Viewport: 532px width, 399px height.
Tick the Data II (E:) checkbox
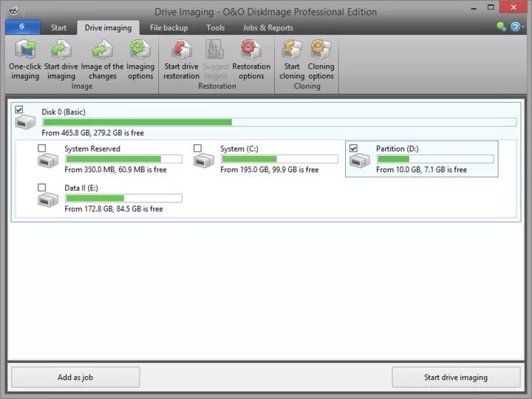coord(41,187)
